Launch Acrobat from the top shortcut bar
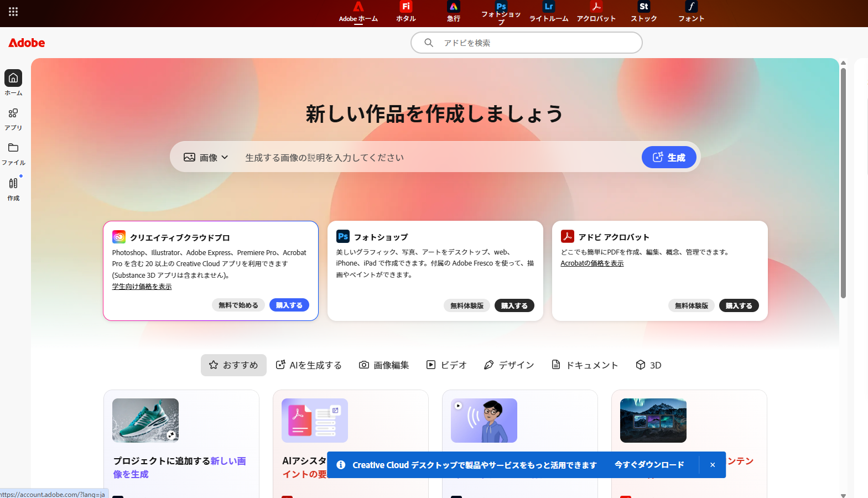Screen dimensions: 868x498 pyautogui.click(x=596, y=8)
